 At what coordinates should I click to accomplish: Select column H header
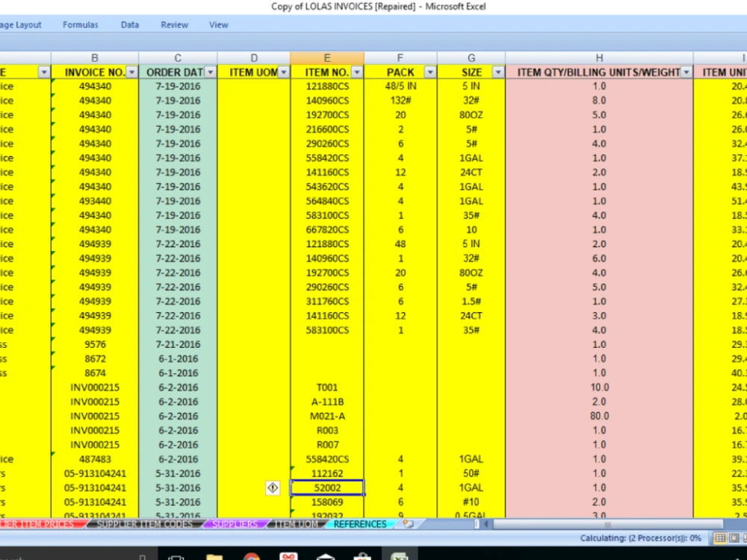[599, 57]
